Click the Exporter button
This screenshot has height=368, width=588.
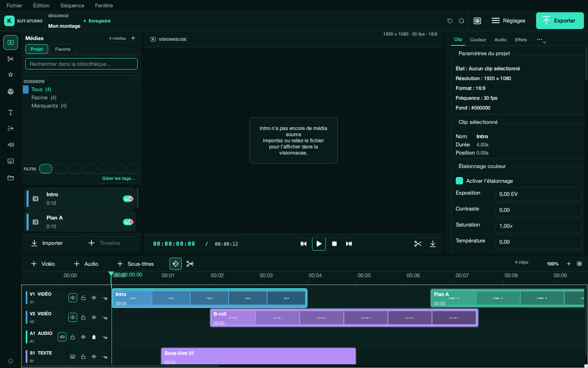tap(560, 21)
